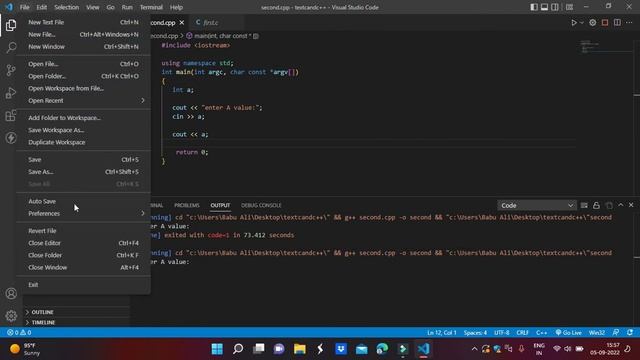Image resolution: width=640 pixels, height=360 pixels.
Task: Select Close Editor menu entry
Action: click(84, 243)
